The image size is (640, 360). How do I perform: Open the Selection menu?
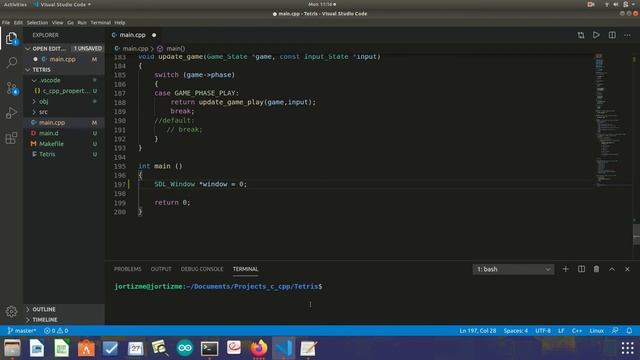37,22
